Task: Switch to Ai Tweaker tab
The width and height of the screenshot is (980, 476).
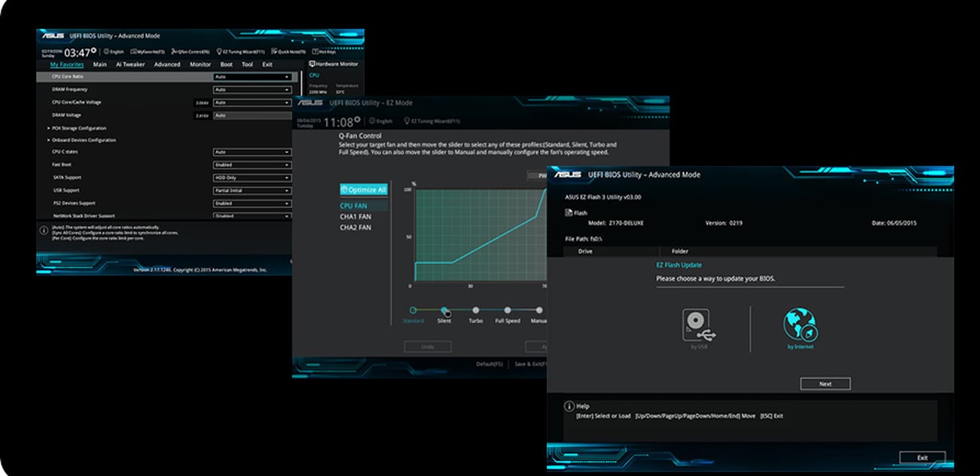Action: pos(130,65)
